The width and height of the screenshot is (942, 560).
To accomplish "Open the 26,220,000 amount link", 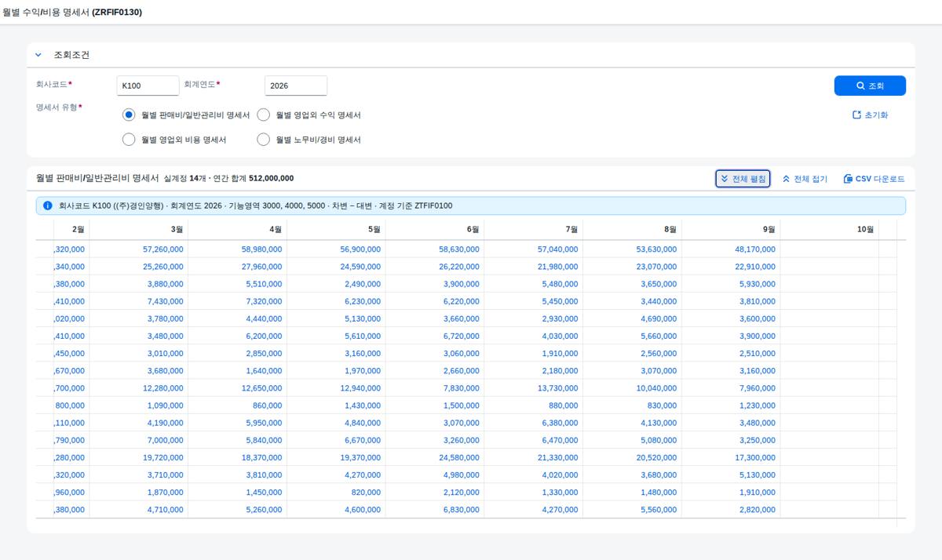I will coord(459,267).
